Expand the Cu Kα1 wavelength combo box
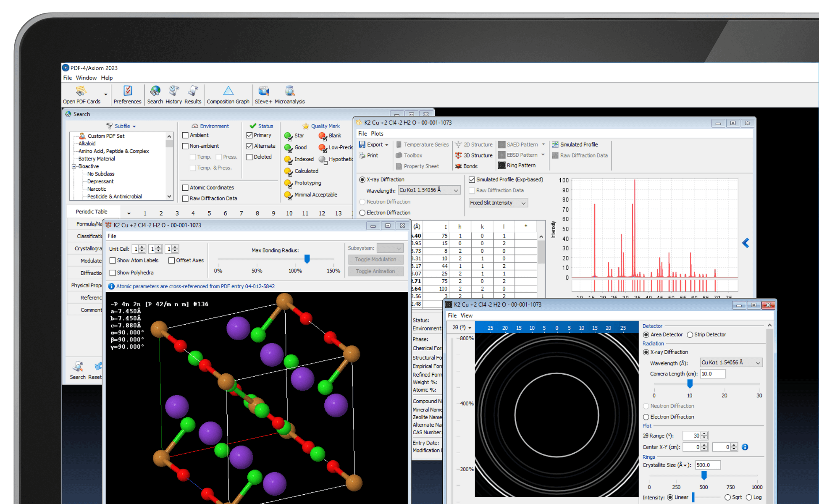This screenshot has height=504, width=819. click(429, 190)
